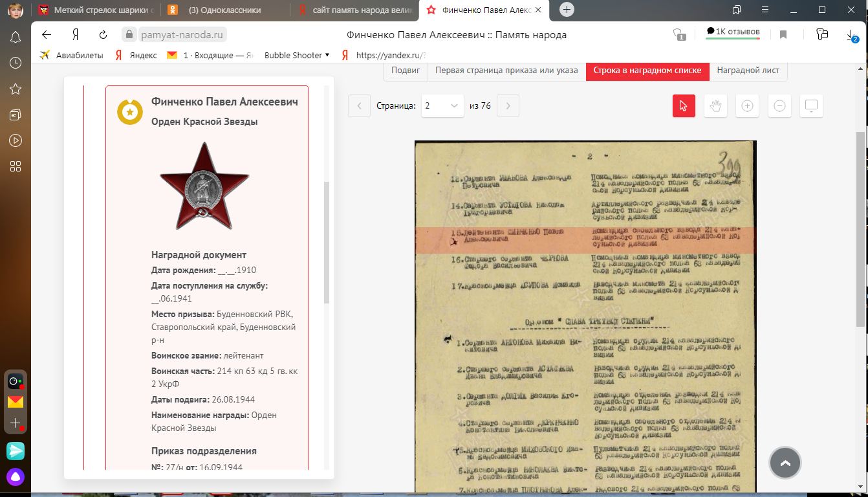Select Первая страница приказа или указа tab
This screenshot has height=497, width=868.
pos(506,71)
